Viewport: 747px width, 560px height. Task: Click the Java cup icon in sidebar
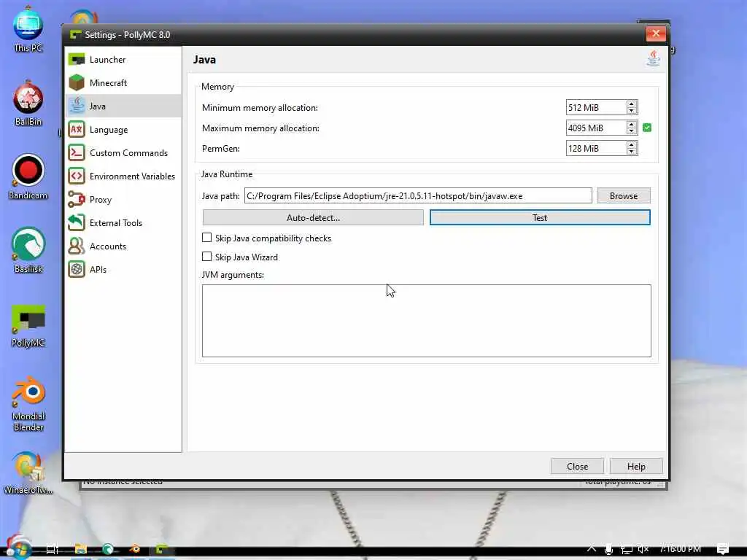click(x=76, y=106)
